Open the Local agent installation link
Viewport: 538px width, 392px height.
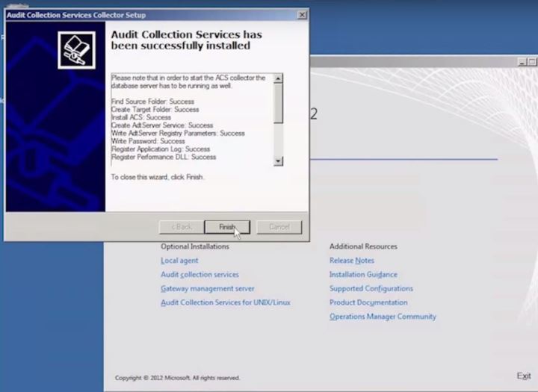tap(179, 261)
